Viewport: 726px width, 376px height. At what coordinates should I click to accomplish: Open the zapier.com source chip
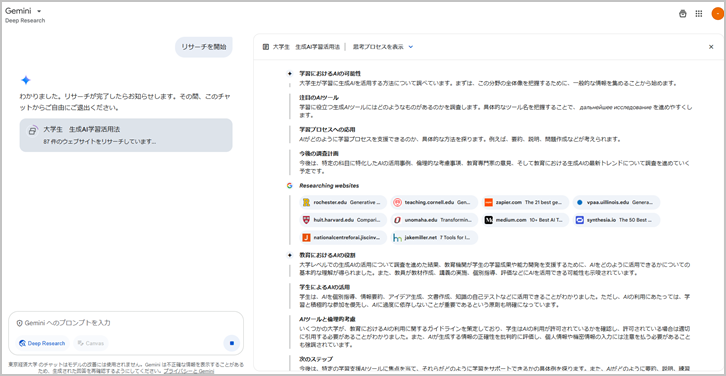pyautogui.click(x=525, y=202)
